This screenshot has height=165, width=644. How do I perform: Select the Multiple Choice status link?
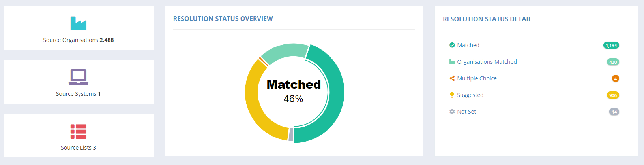[x=477, y=78]
